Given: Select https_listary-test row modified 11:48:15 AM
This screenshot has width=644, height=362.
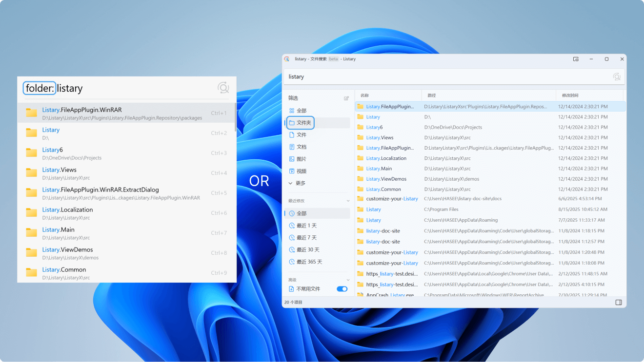Looking at the screenshot, I should point(490,274).
